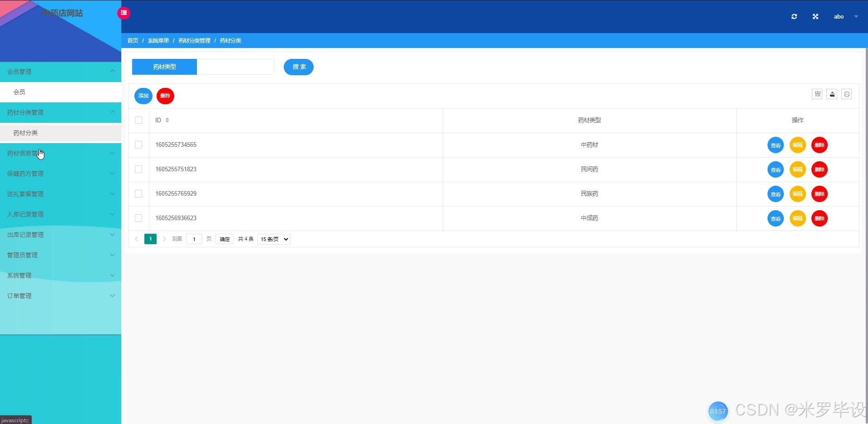Click 系统菜单 in breadcrumb
Screen dimensions: 868x424
pos(158,41)
